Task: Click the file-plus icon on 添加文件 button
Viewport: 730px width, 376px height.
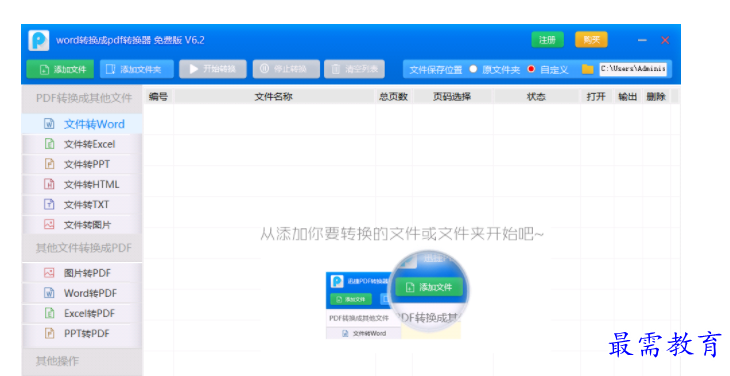Action: (x=44, y=70)
